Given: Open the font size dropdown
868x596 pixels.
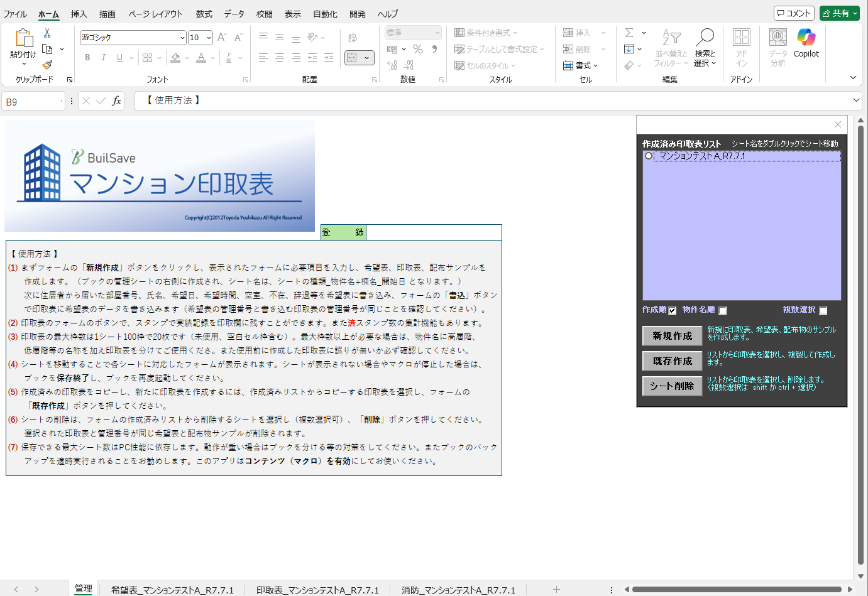Looking at the screenshot, I should 209,38.
